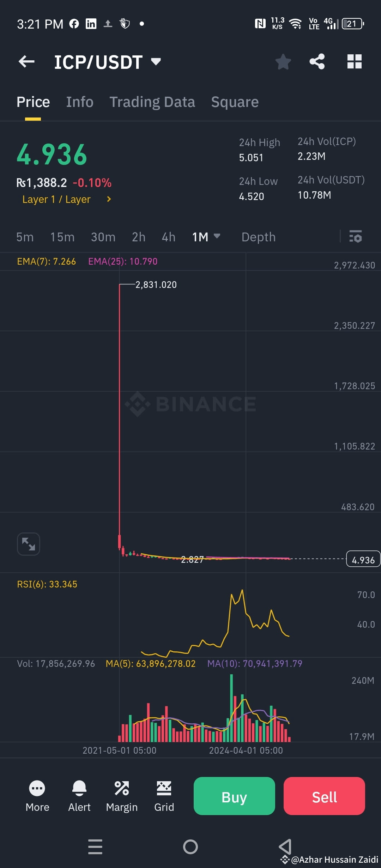Open the grid layout view in top bar

[354, 61]
